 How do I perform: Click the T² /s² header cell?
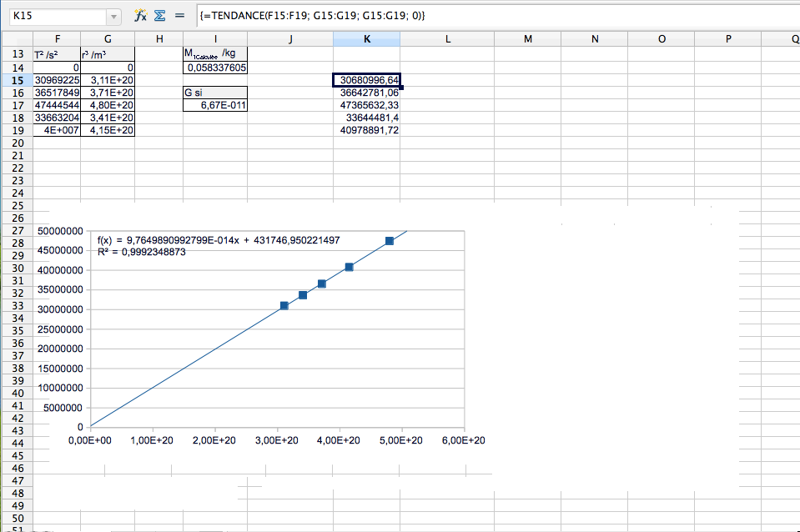(57, 54)
